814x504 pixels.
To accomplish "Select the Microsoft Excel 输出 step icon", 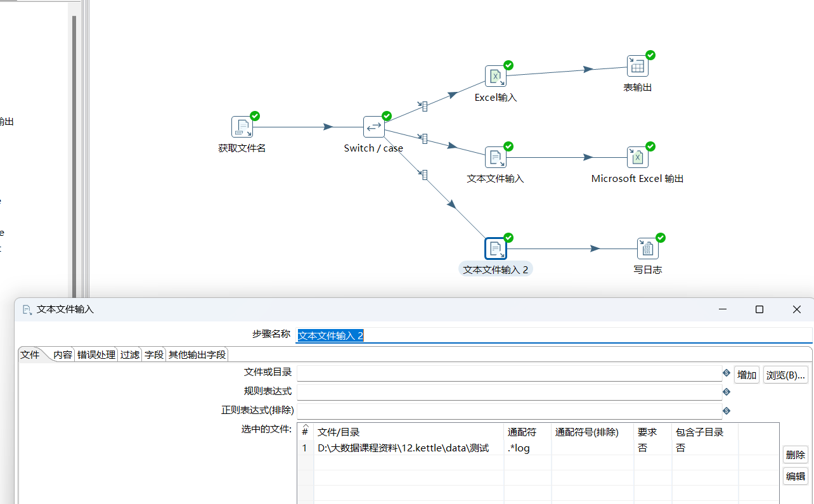I will coord(637,157).
